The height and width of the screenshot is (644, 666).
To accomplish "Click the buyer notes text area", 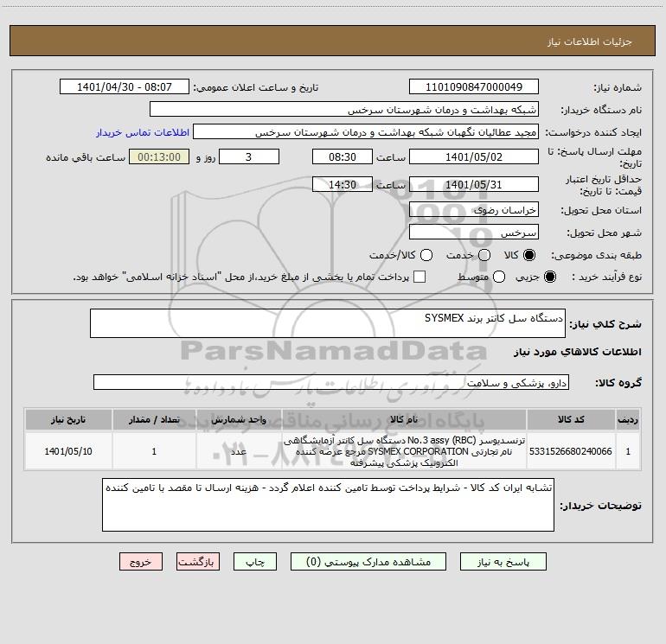I will pos(328,504).
